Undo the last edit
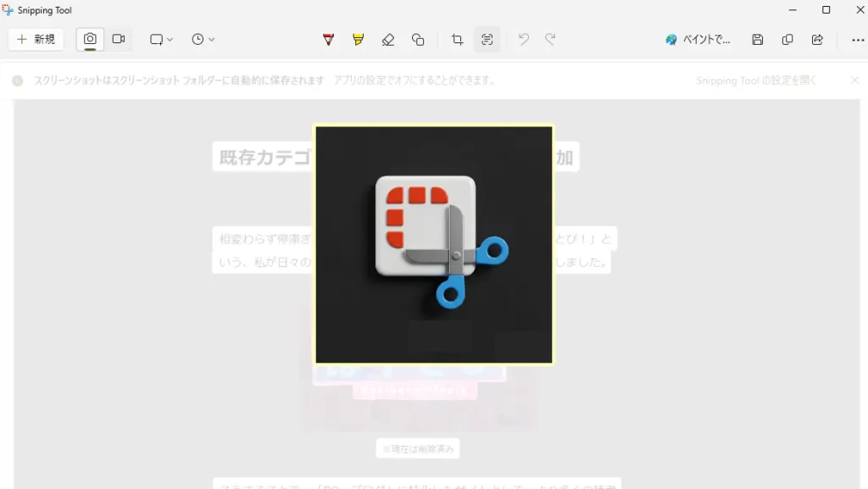 tap(524, 40)
